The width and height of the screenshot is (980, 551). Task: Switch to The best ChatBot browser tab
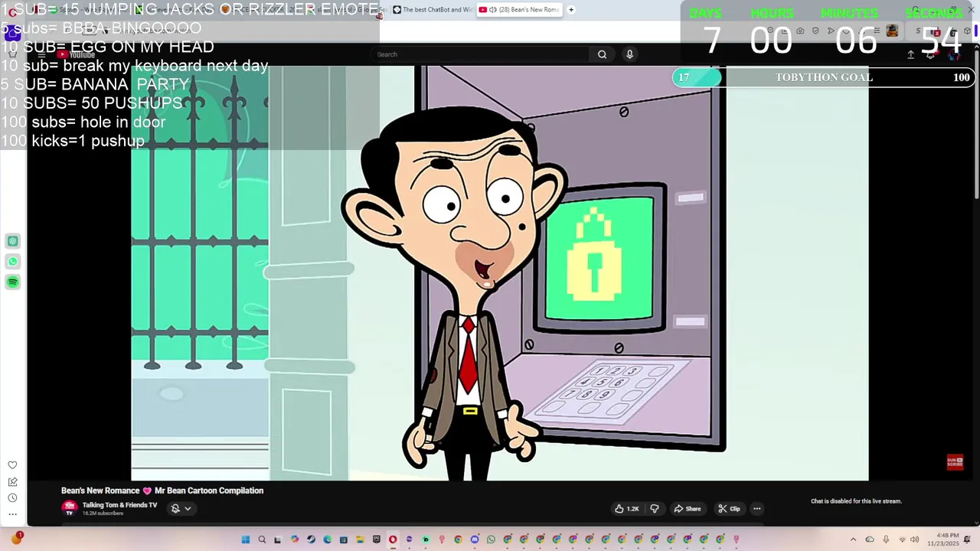coord(433,10)
